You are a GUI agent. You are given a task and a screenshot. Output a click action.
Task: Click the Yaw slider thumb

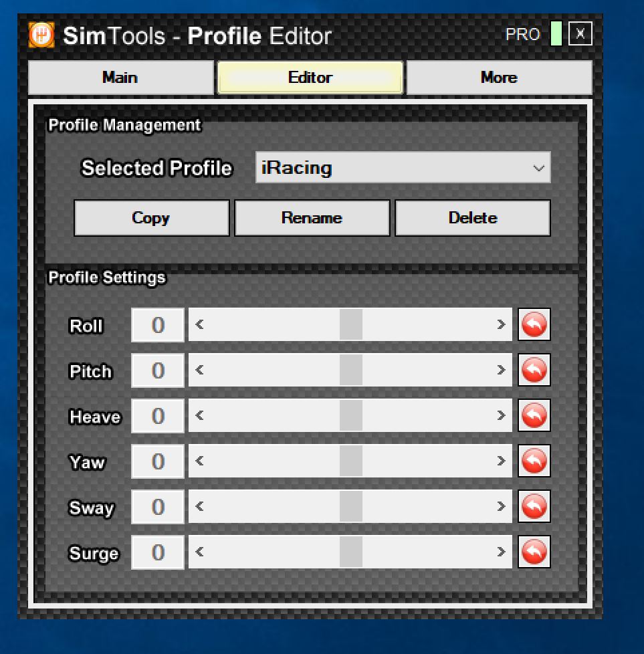[x=351, y=461]
